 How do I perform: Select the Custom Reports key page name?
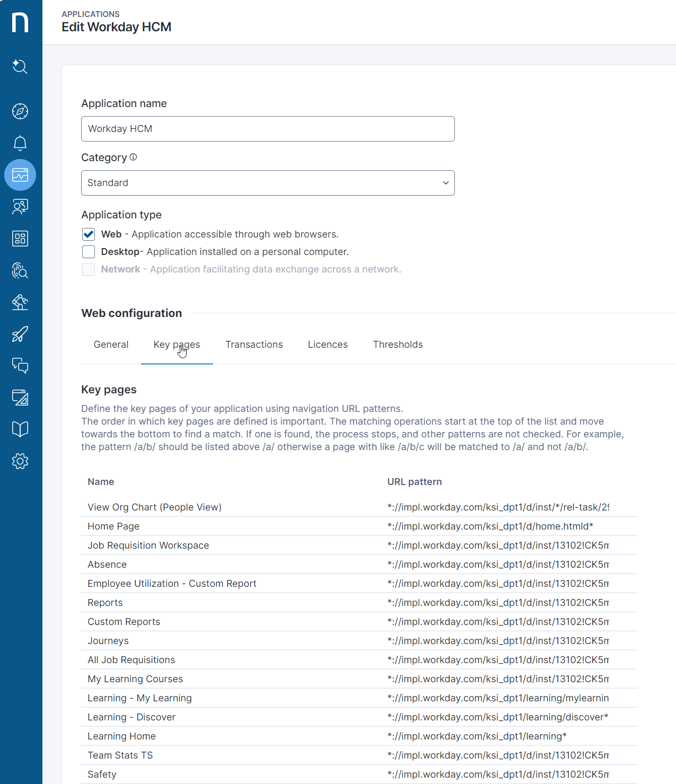point(124,622)
